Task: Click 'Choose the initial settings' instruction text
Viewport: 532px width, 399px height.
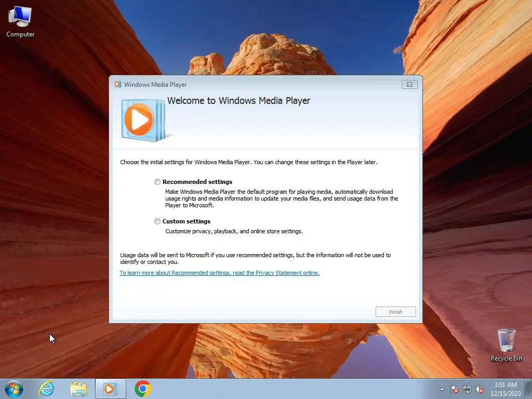Action: (x=249, y=162)
